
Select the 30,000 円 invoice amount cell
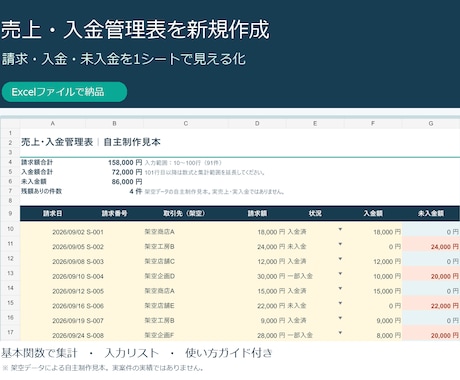(271, 276)
